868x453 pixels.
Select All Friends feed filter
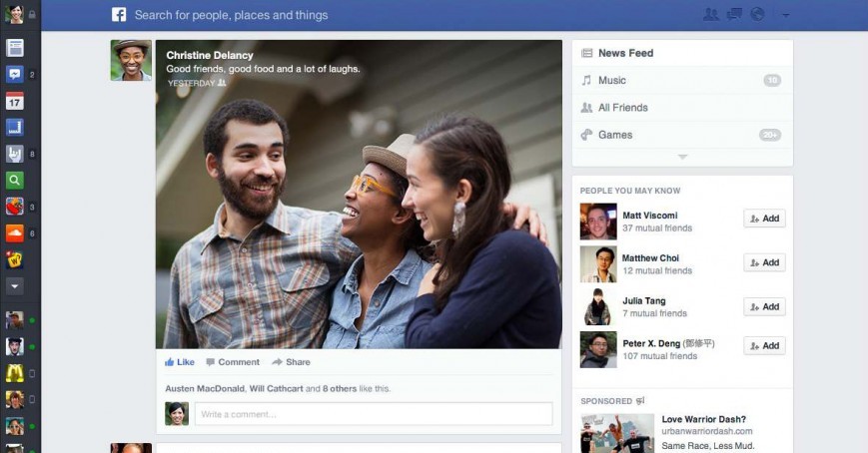tap(622, 108)
